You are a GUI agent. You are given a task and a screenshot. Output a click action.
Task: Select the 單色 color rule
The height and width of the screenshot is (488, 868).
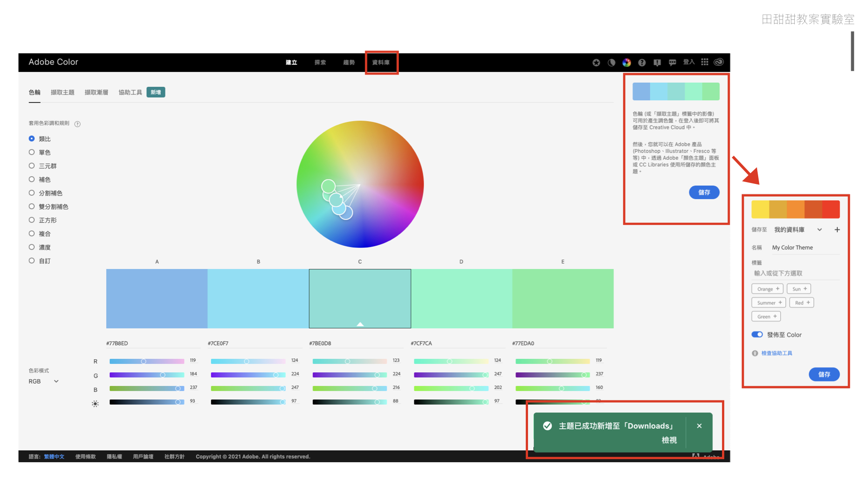32,152
